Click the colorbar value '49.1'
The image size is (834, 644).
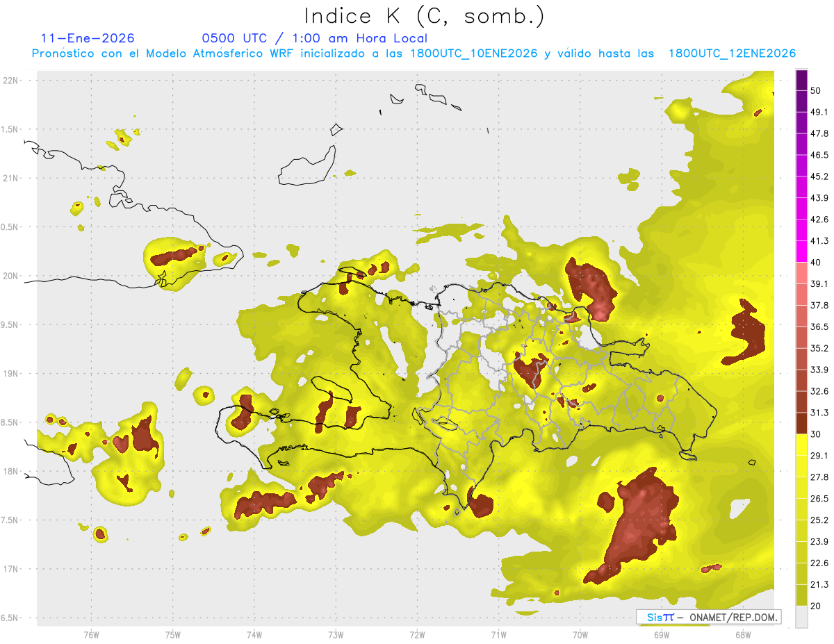(819, 112)
